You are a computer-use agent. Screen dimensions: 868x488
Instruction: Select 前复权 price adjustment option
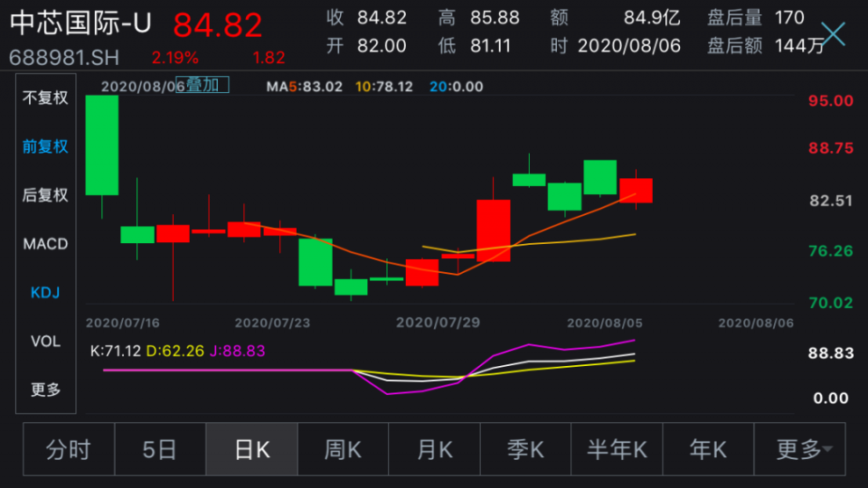(45, 146)
